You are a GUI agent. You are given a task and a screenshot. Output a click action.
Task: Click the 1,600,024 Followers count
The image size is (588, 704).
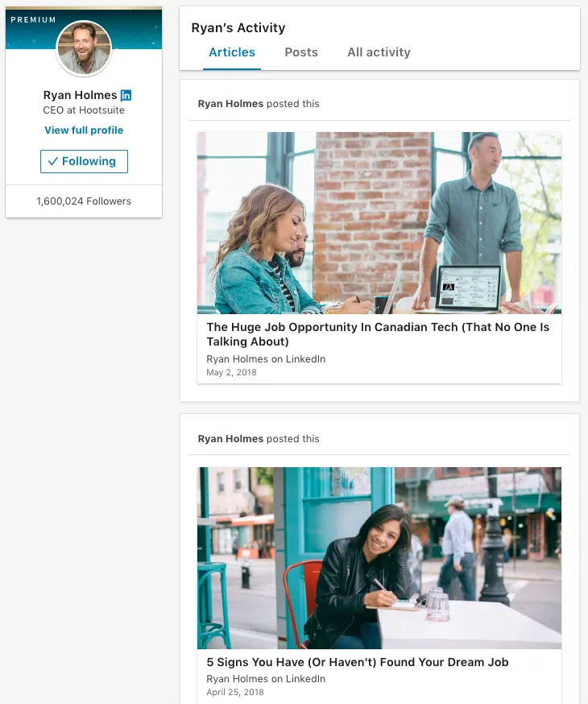(84, 201)
